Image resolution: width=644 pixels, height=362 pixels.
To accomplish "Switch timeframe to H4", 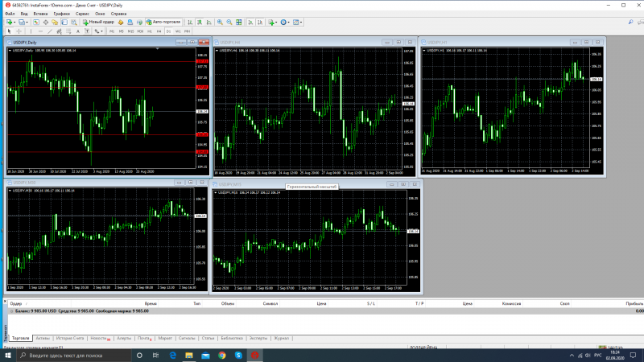I will [x=159, y=31].
